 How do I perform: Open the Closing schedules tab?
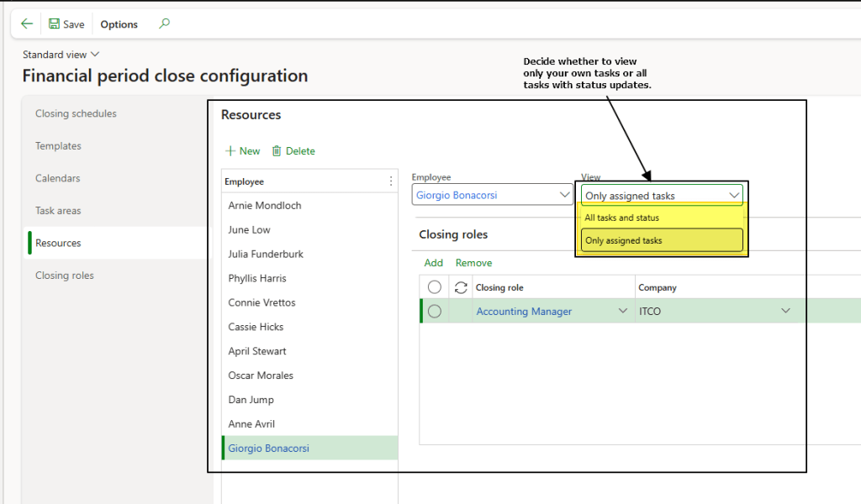pos(76,113)
